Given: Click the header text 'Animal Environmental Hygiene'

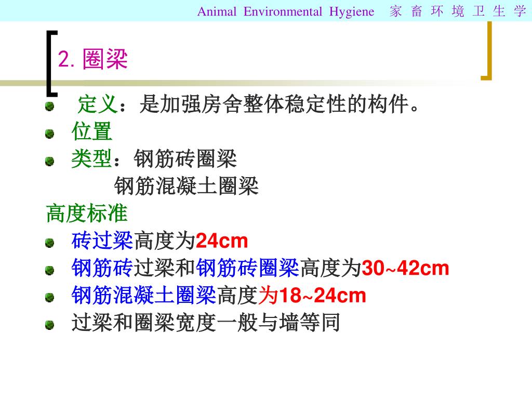Looking at the screenshot, I should [286, 11].
